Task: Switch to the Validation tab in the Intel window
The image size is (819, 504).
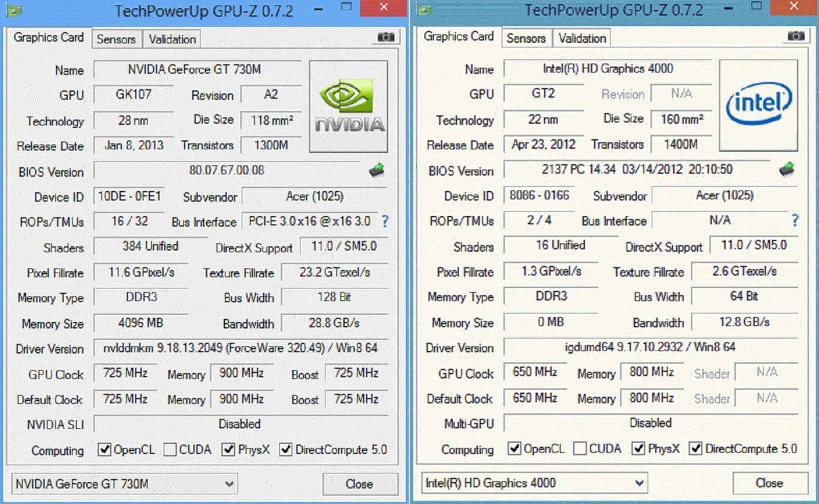Action: (x=582, y=38)
